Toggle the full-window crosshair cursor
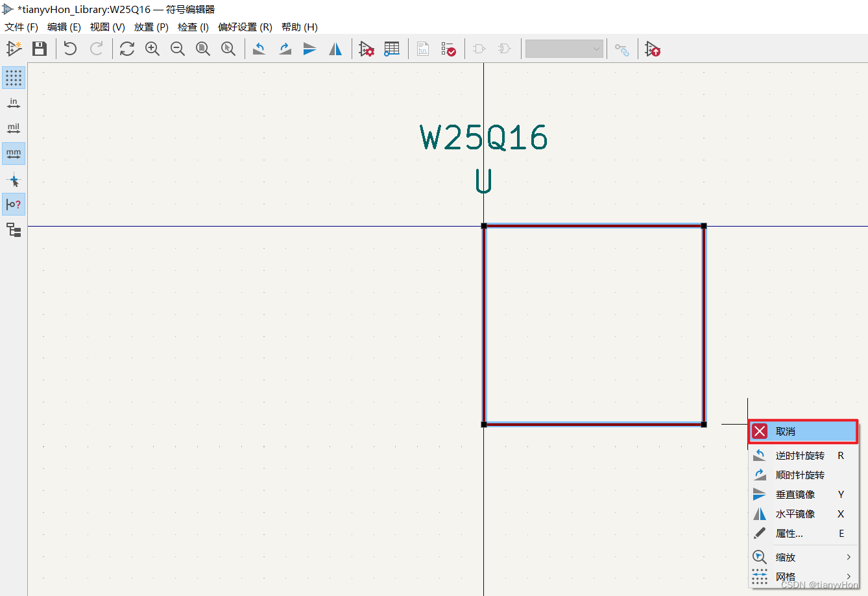 [14, 179]
